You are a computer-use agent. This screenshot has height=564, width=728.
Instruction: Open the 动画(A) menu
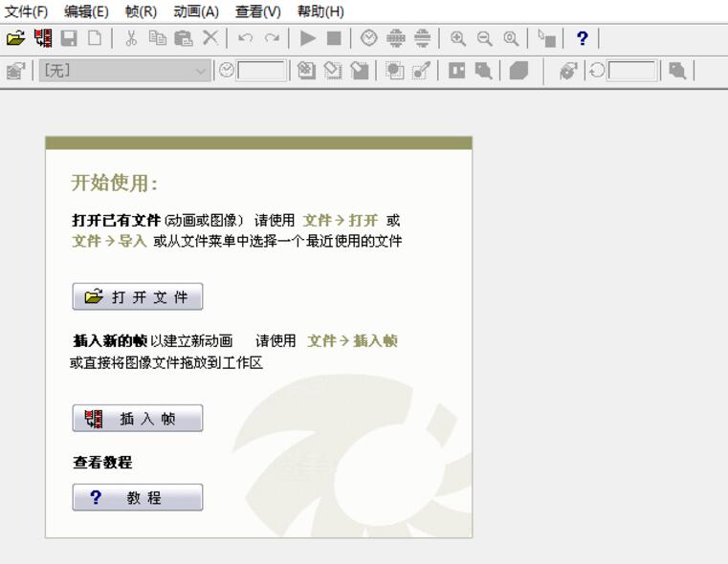pyautogui.click(x=196, y=11)
